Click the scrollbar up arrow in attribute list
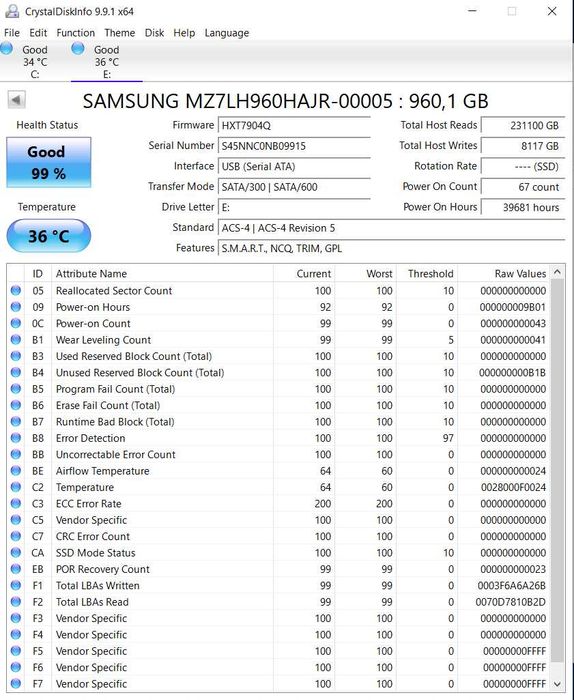The height and width of the screenshot is (700, 574). (557, 271)
